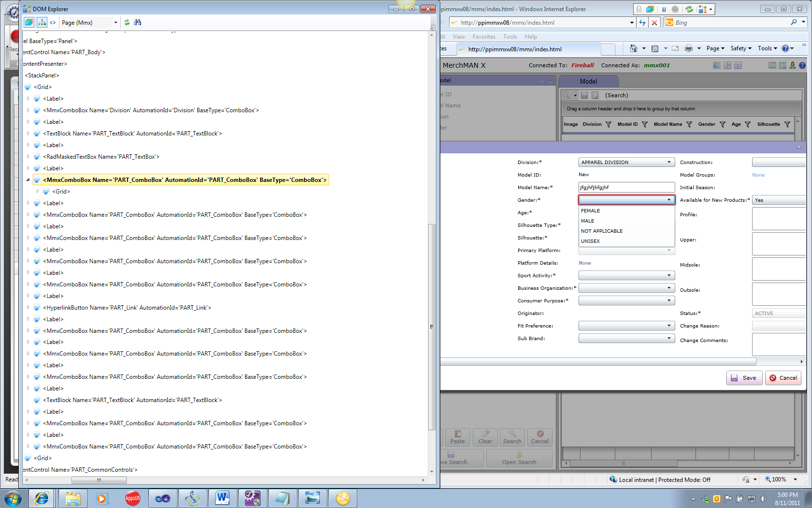The width and height of the screenshot is (812, 508).
Task: Click the refresh icon in DOM Explorer toolbar
Action: [x=127, y=22]
